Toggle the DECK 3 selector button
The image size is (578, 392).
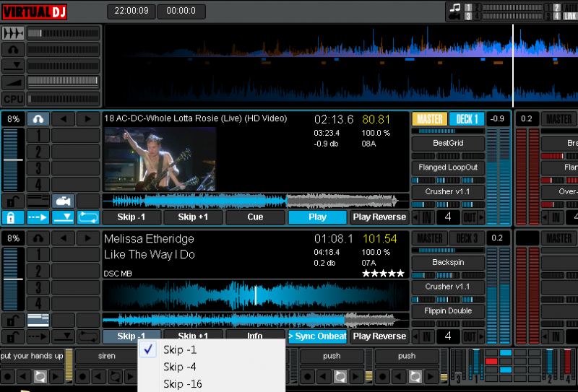(466, 239)
